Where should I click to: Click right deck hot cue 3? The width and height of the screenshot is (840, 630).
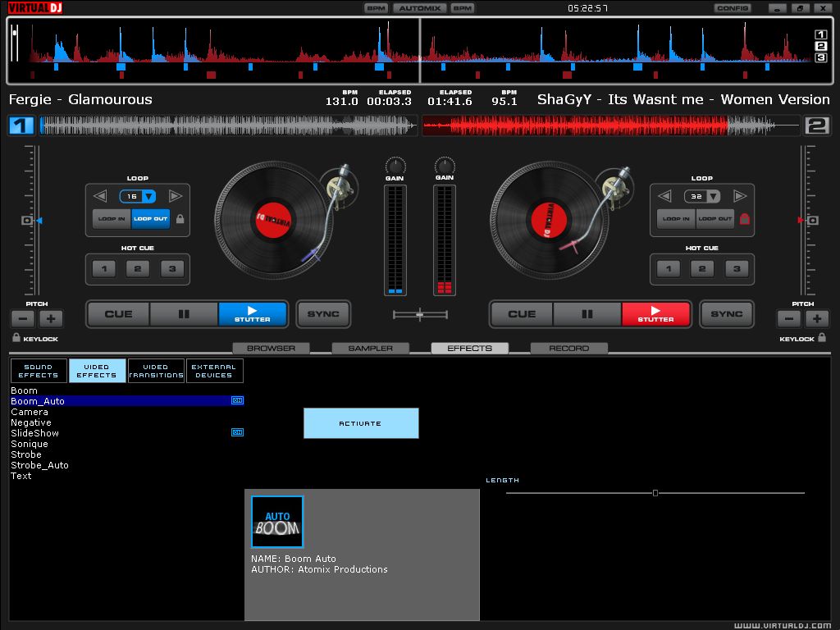pos(737,269)
